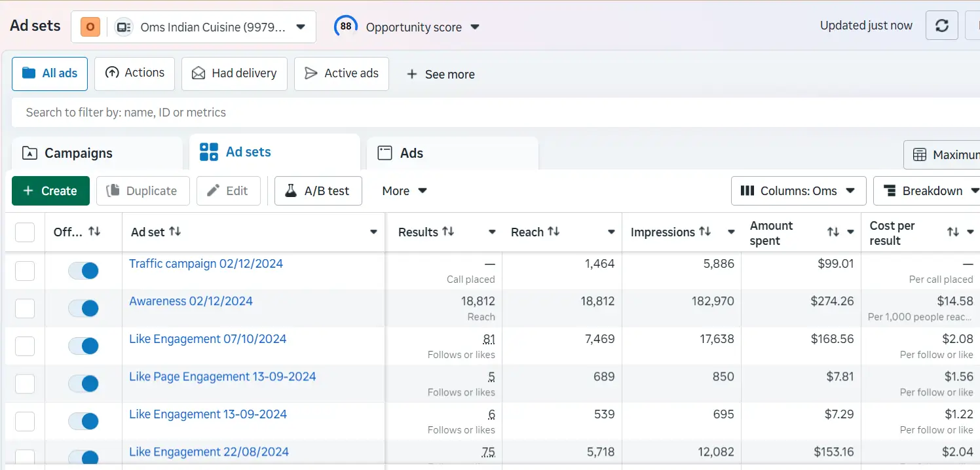Image resolution: width=980 pixels, height=470 pixels.
Task: Refresh the data with the refresh icon
Action: [x=941, y=26]
